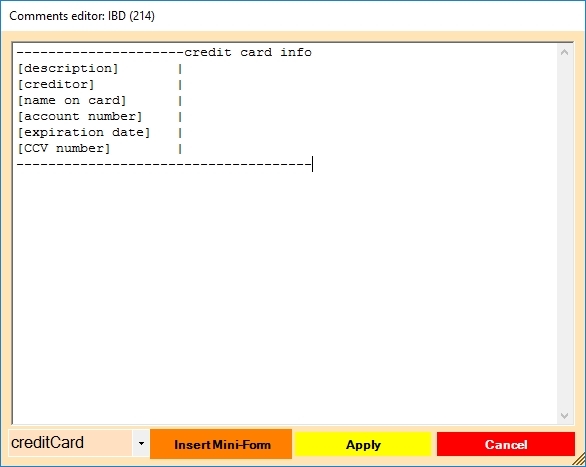The width and height of the screenshot is (586, 467).
Task: Click the scrollbar down arrow
Action: [565, 415]
